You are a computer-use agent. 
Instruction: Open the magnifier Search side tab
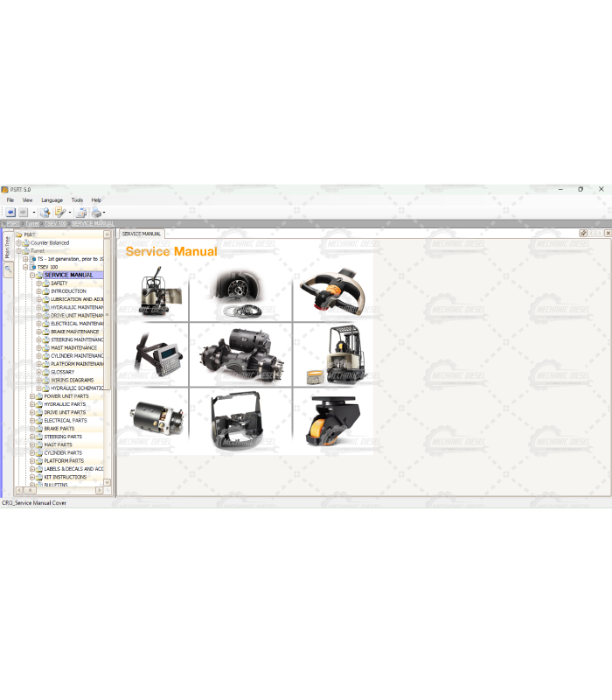tap(7, 270)
